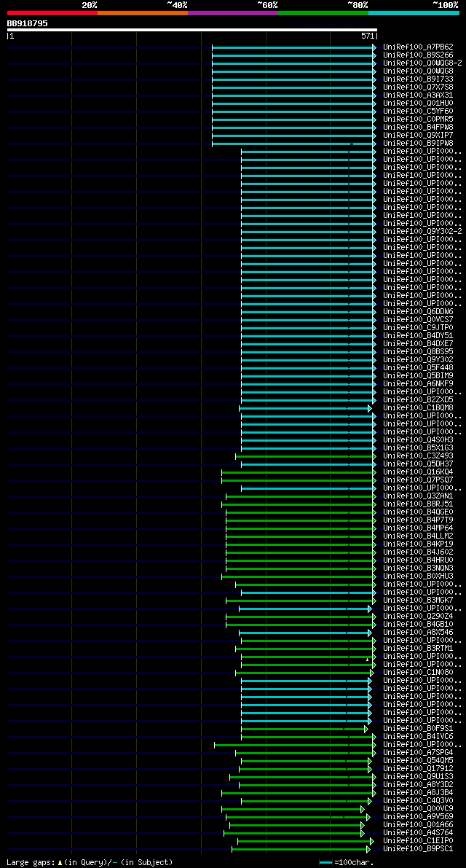
Task: Select UniRef100_A6NKF9 label
Action: tap(418, 383)
